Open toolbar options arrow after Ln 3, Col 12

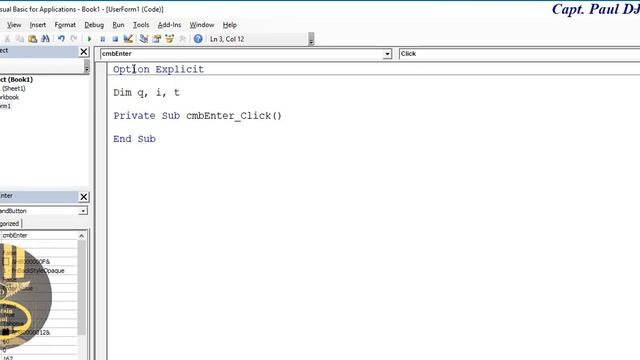click(311, 40)
